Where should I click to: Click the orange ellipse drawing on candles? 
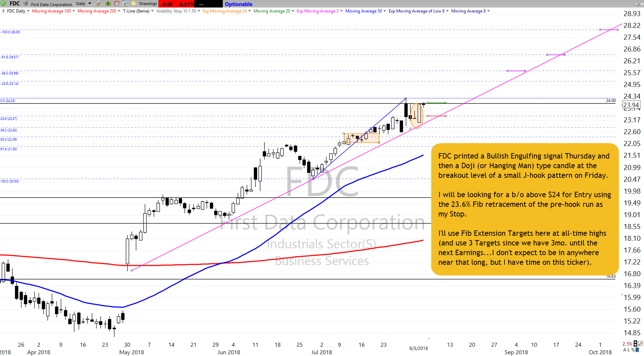tap(417, 116)
